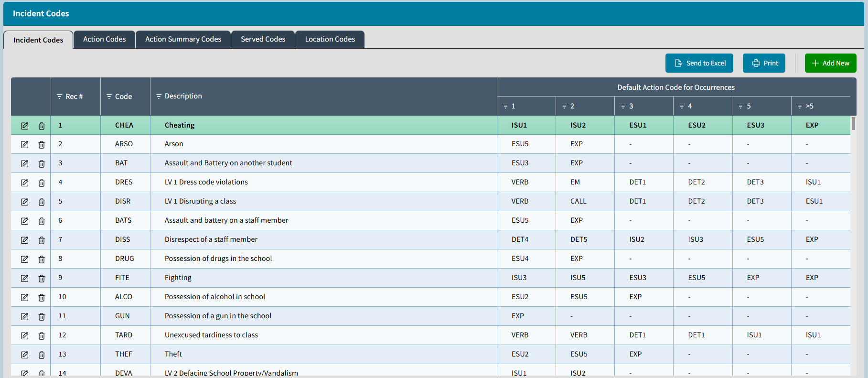This screenshot has width=868, height=378.
Task: Open the Rec # column filter
Action: (x=60, y=97)
